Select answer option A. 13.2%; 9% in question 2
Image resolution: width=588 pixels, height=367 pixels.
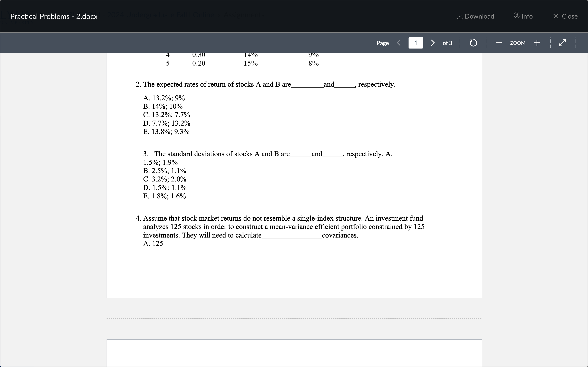(164, 98)
